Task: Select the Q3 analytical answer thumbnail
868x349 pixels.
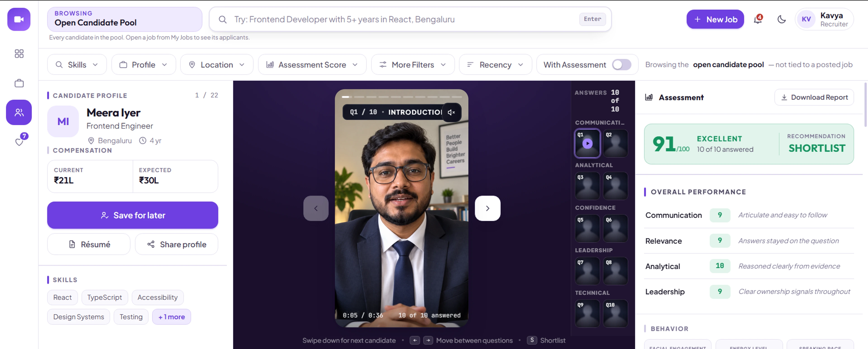Action: click(x=587, y=186)
